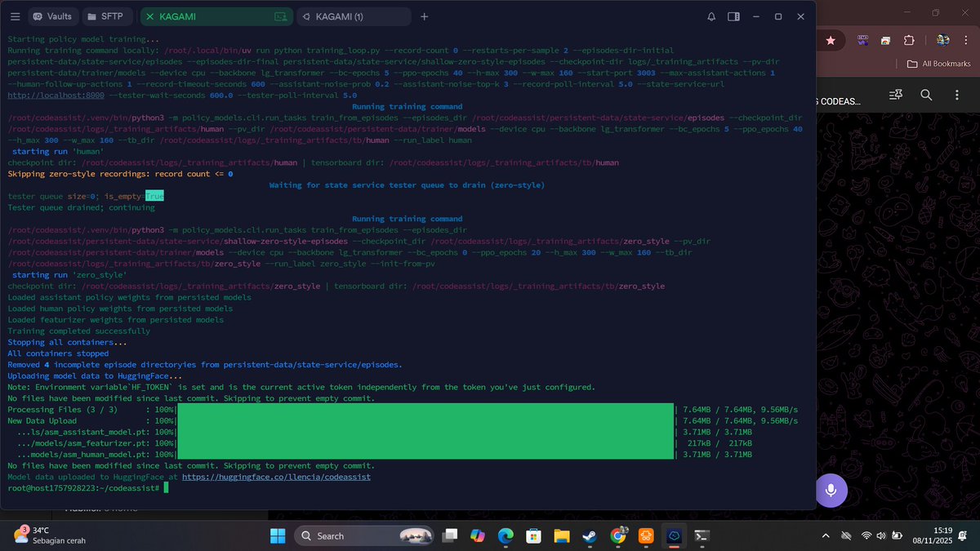Open File Explorer from taskbar

click(562, 535)
